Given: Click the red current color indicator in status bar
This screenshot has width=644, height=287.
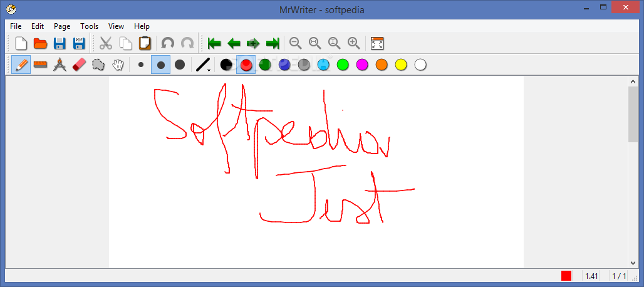Looking at the screenshot, I should click(566, 276).
